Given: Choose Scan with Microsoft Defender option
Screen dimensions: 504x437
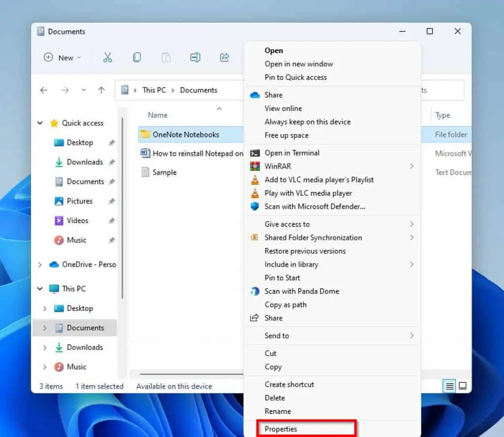Looking at the screenshot, I should [315, 206].
